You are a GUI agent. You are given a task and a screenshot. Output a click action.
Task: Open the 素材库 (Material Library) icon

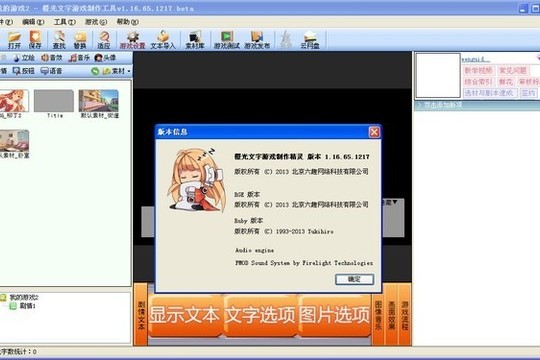(x=195, y=40)
